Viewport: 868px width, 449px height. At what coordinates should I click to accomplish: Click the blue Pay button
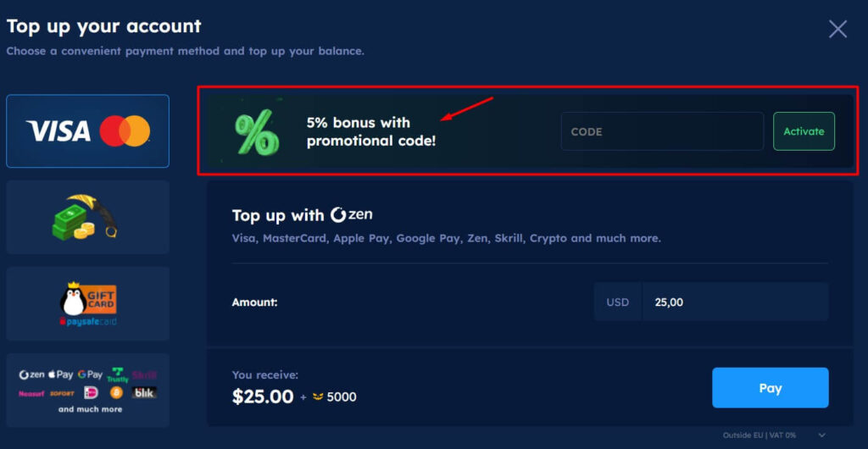770,388
